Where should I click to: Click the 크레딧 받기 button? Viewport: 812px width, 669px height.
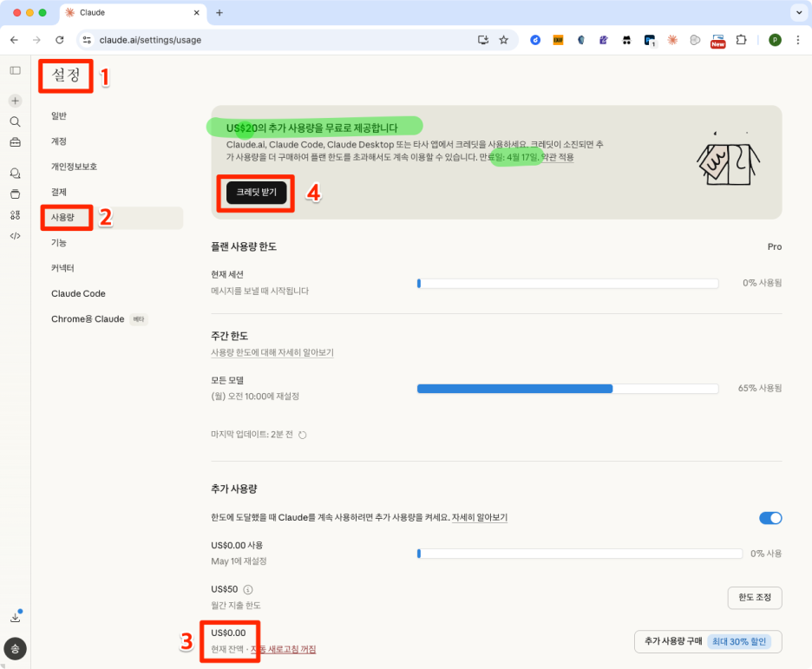click(256, 192)
